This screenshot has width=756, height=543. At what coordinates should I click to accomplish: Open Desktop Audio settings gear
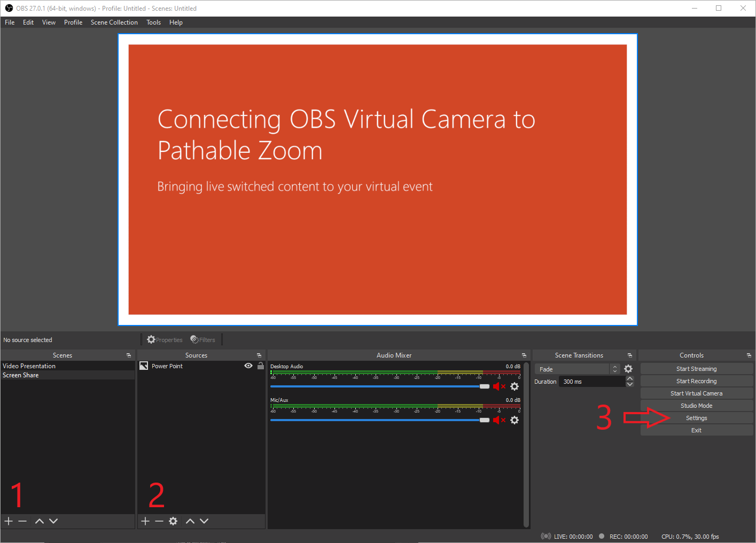[515, 386]
